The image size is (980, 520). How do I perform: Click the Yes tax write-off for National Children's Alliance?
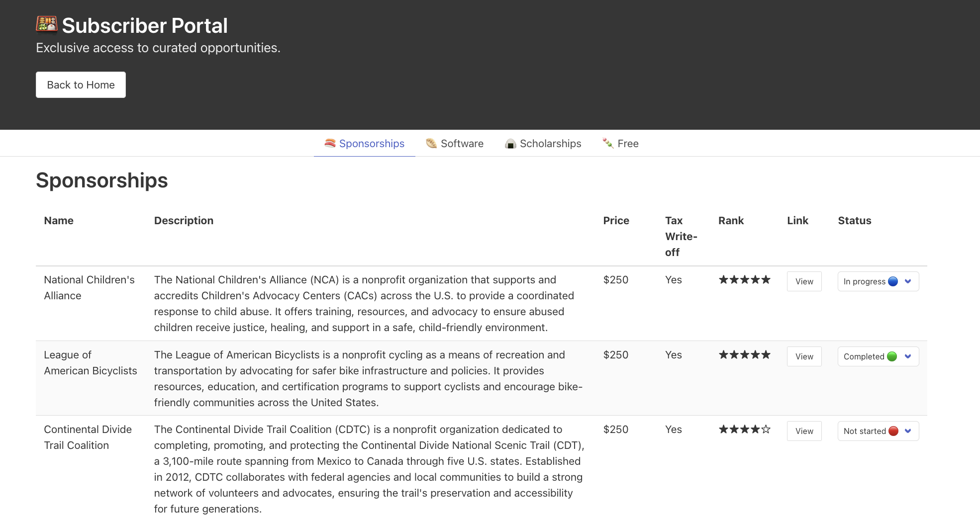click(x=673, y=280)
